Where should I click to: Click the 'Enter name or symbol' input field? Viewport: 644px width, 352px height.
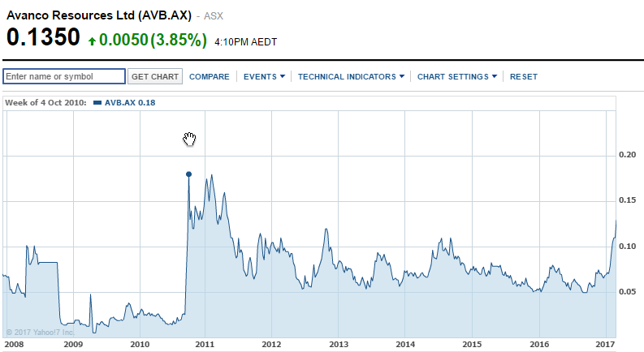pyautogui.click(x=64, y=76)
